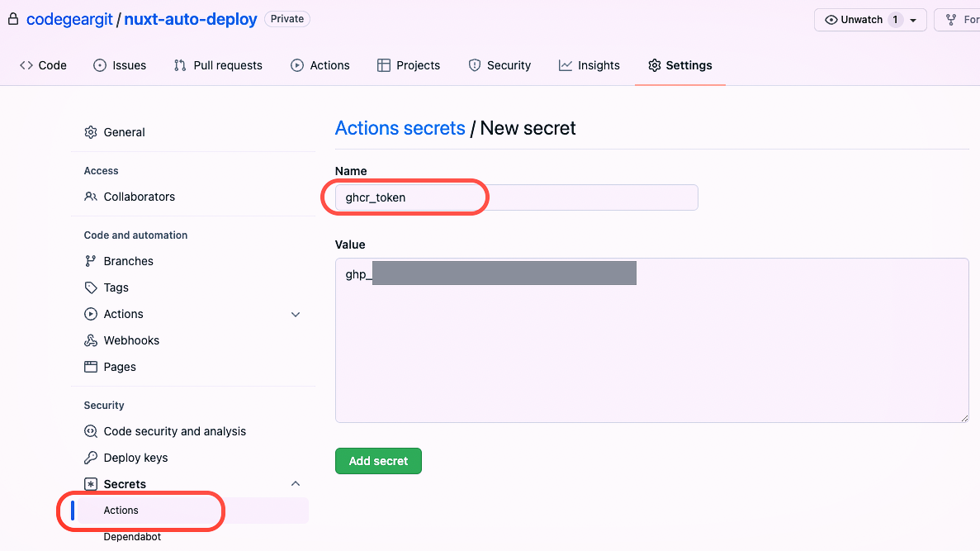Switch to the Projects tab
Screen dimensions: 980x551
pos(409,65)
